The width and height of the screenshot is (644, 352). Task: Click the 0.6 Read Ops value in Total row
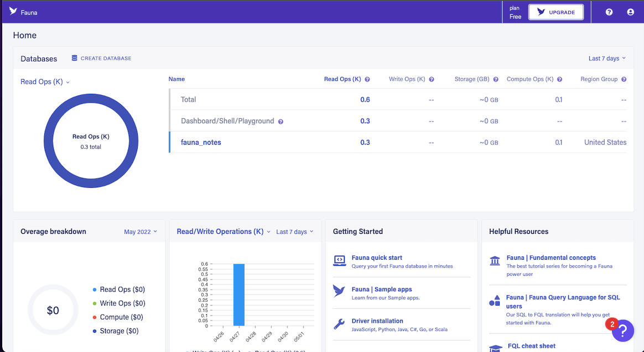[365, 99]
